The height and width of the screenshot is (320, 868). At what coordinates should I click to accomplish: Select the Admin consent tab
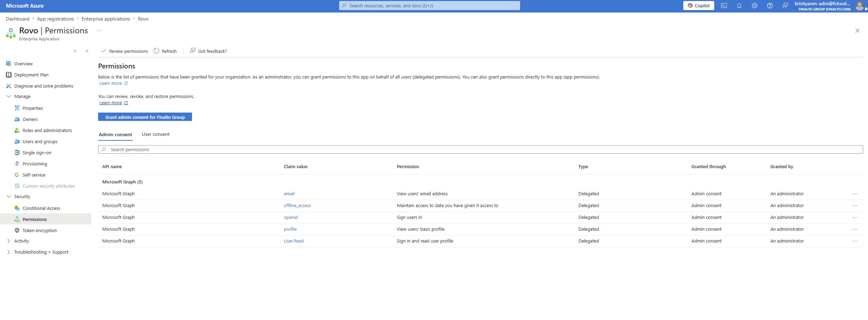[115, 134]
